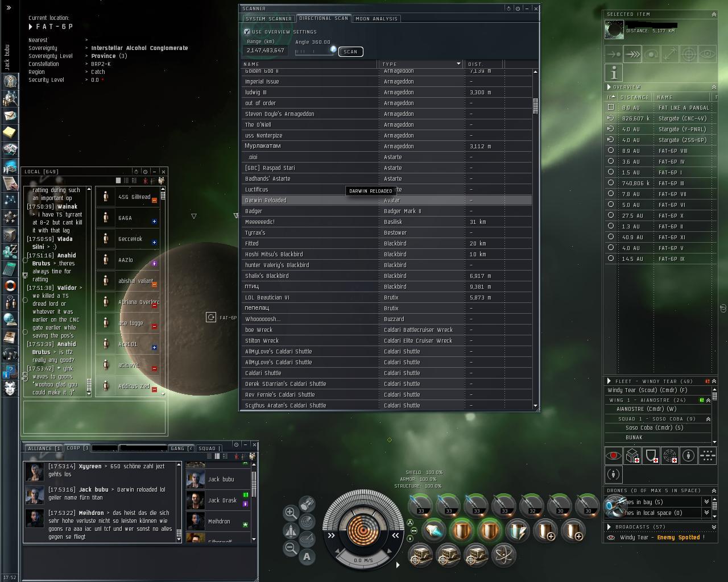Collapse Wing 1 - Aianostre group
728x582 pixels.
point(709,400)
